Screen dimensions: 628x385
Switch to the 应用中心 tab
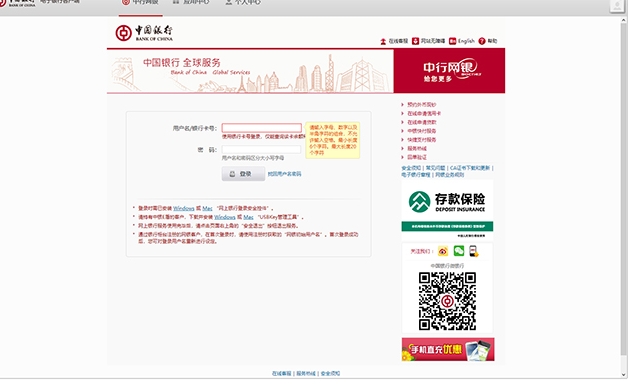pos(191,2)
